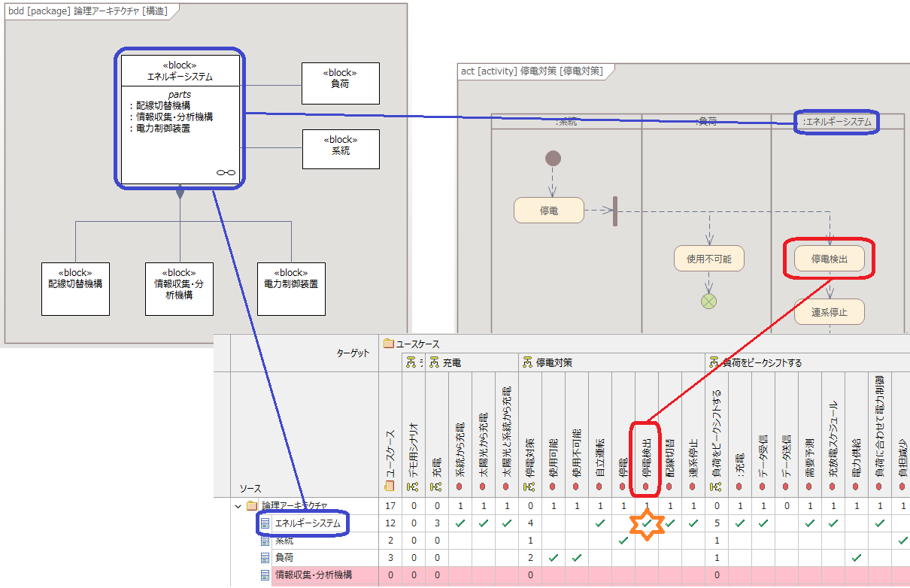The height and width of the screenshot is (588, 910).
Task: Select the 系統 block in the bdd diagram
Action: pyautogui.click(x=341, y=149)
